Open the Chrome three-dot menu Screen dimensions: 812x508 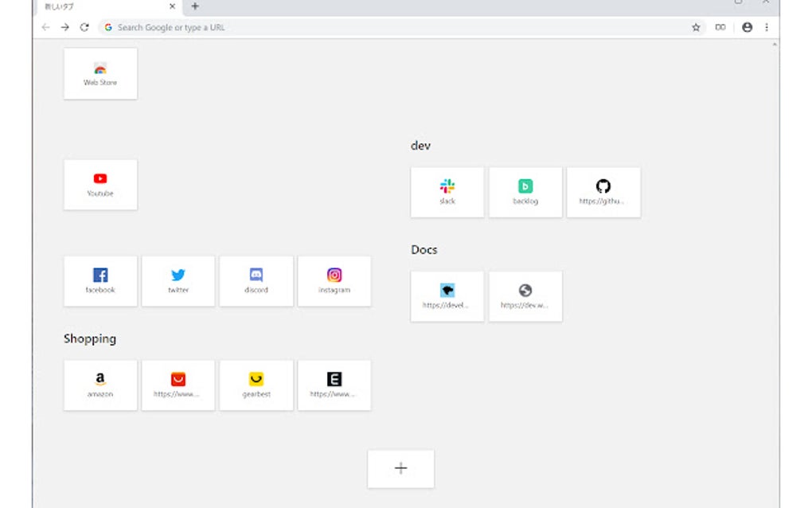766,26
